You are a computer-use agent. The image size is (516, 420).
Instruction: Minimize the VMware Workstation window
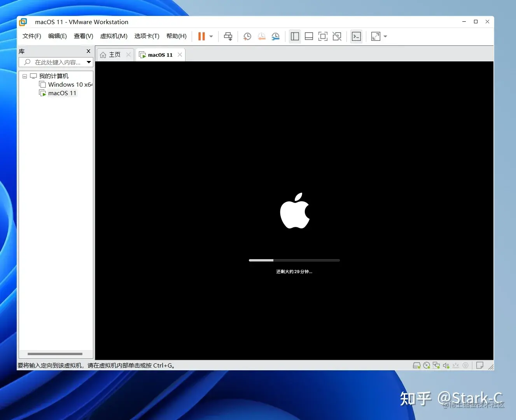(x=464, y=22)
